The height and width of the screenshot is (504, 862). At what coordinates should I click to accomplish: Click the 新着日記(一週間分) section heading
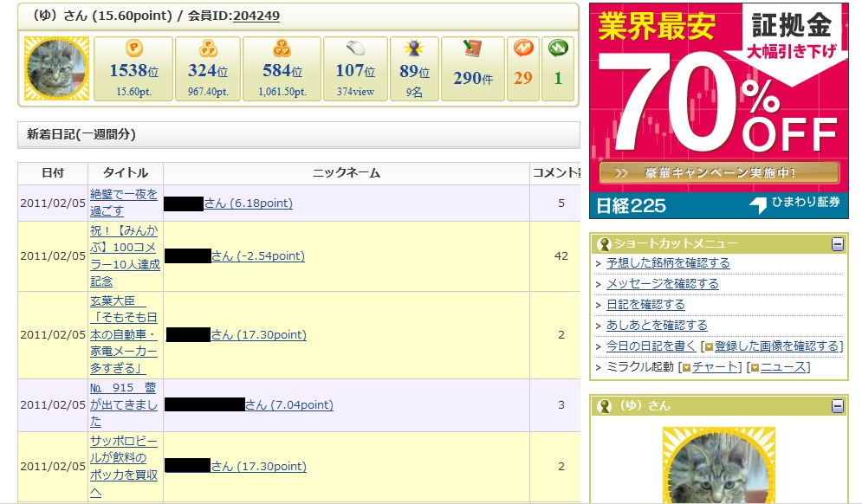81,134
